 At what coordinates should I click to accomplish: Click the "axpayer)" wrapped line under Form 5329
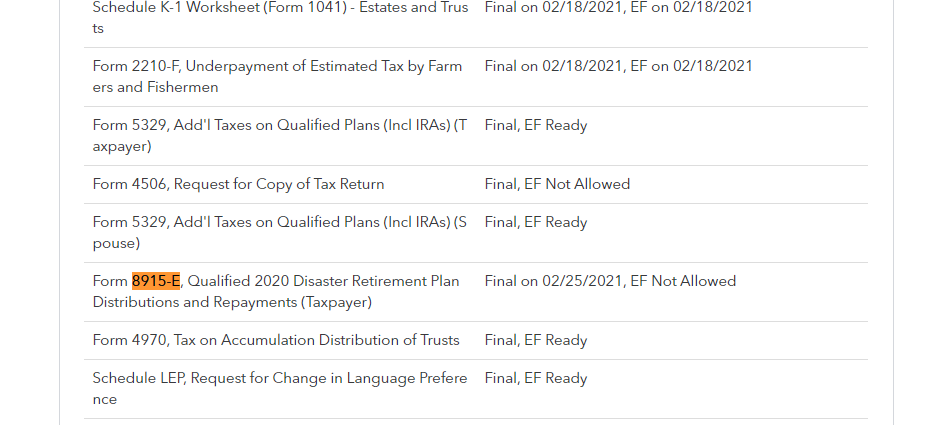point(122,146)
